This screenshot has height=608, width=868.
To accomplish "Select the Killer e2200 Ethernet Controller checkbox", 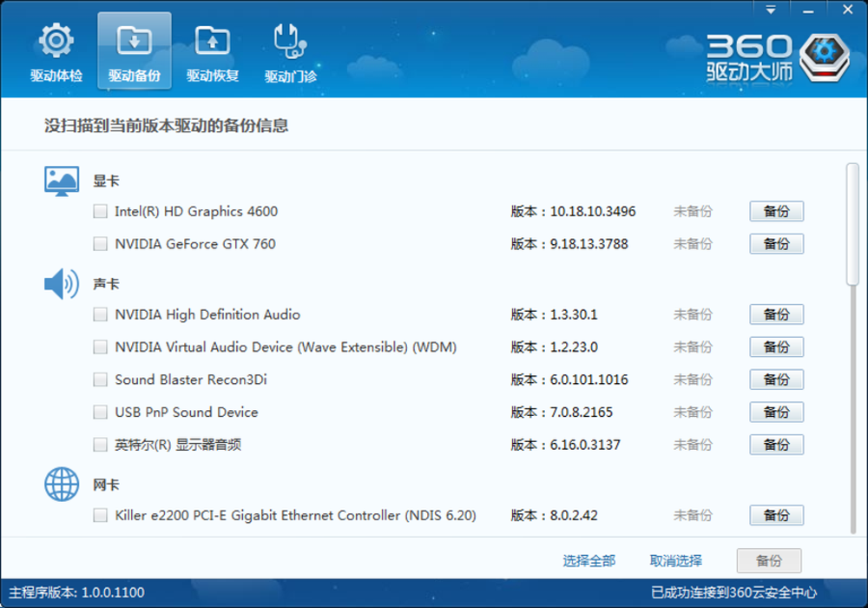I will tap(100, 516).
